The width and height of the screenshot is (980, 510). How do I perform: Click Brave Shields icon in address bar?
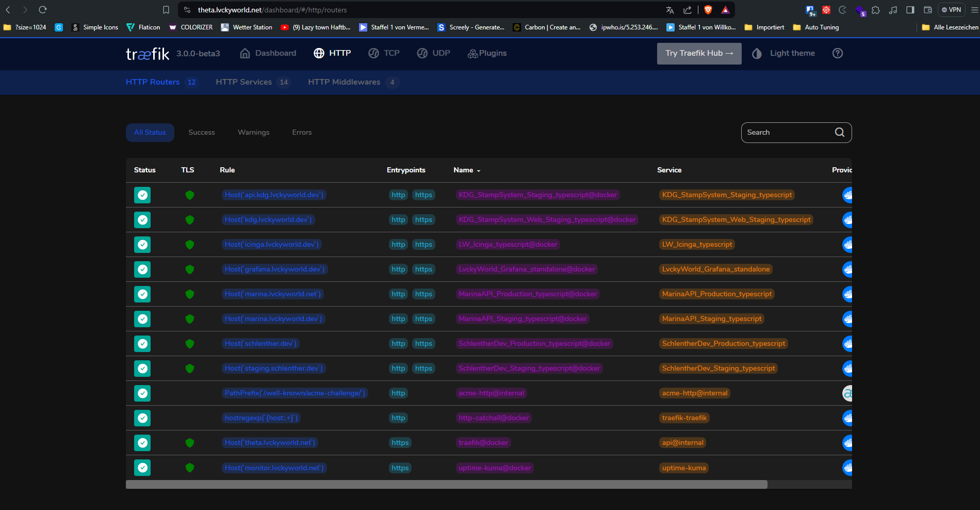[708, 10]
